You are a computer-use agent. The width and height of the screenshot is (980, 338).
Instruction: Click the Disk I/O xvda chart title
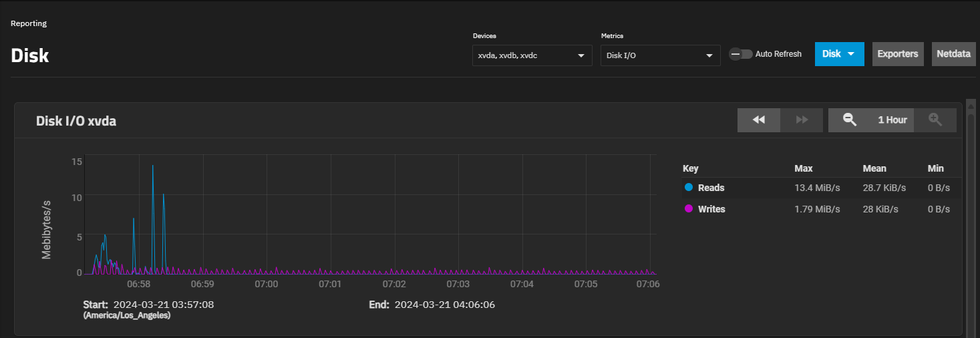click(x=76, y=121)
